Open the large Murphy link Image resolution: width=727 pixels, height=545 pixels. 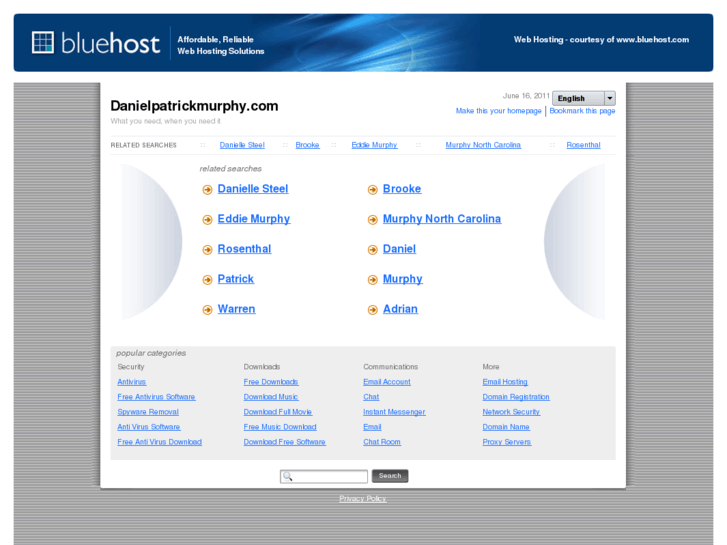click(402, 279)
